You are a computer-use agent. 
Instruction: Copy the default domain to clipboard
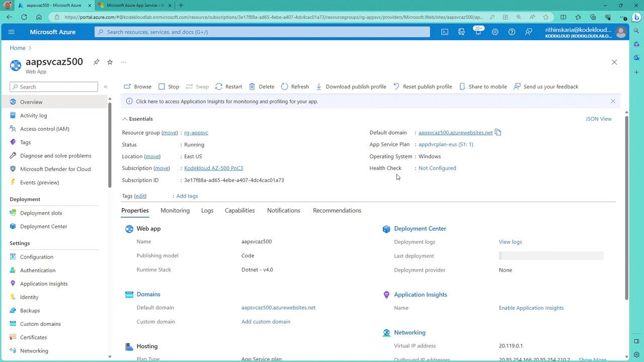pos(498,132)
